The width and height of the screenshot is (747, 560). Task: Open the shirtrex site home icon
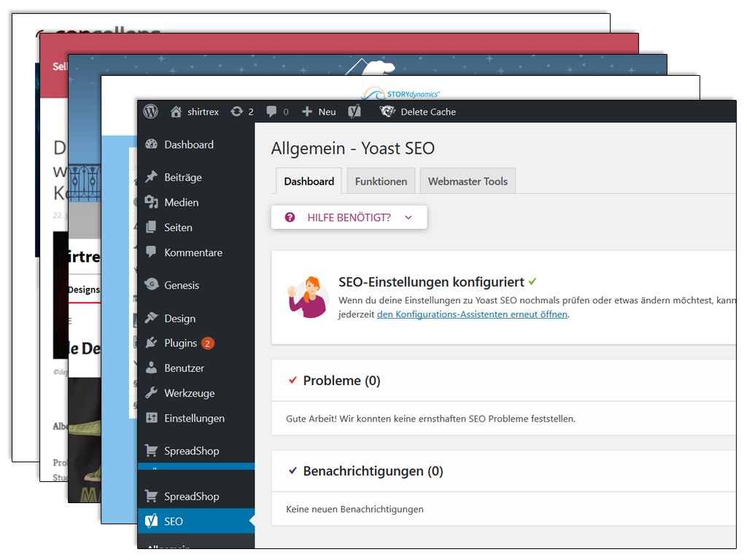click(176, 112)
